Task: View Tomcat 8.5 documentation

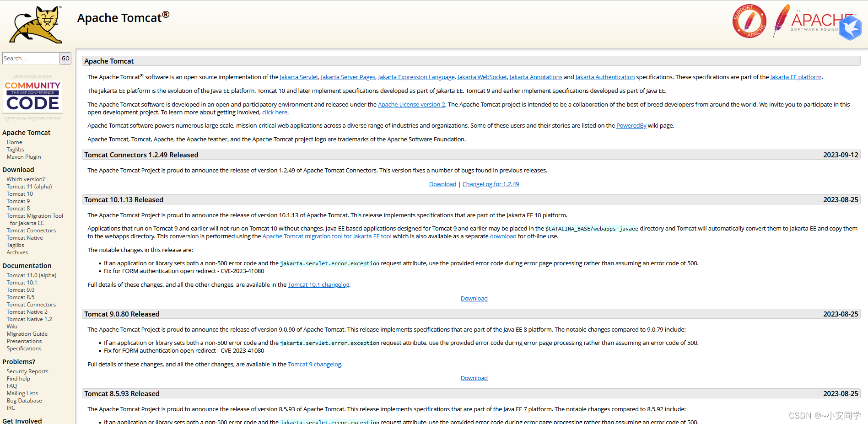Action: (21, 297)
